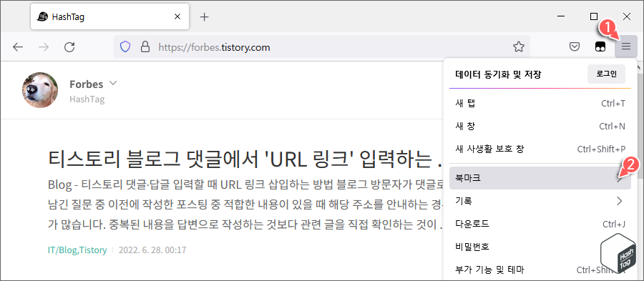The height and width of the screenshot is (281, 644).
Task: Click the 2022. 6. 28. 00:17 post date
Action: (x=152, y=250)
